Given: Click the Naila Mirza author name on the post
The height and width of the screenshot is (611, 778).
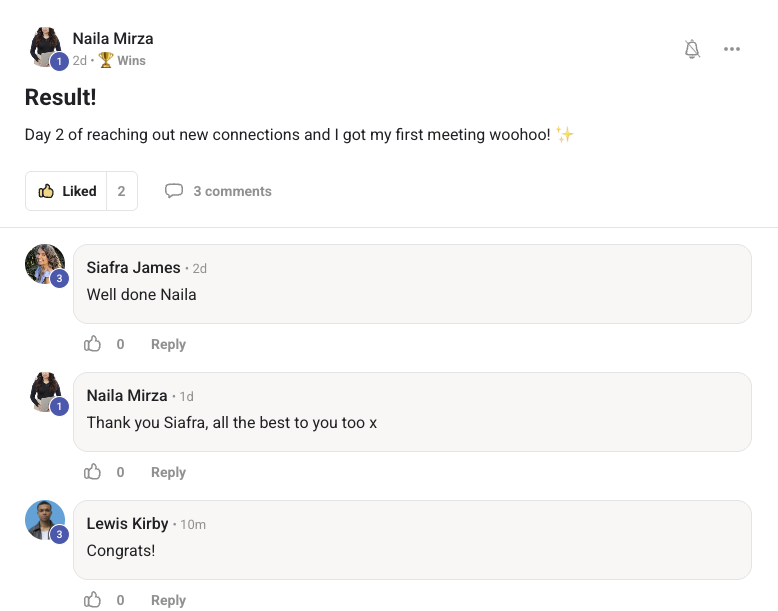Looking at the screenshot, I should pos(113,39).
